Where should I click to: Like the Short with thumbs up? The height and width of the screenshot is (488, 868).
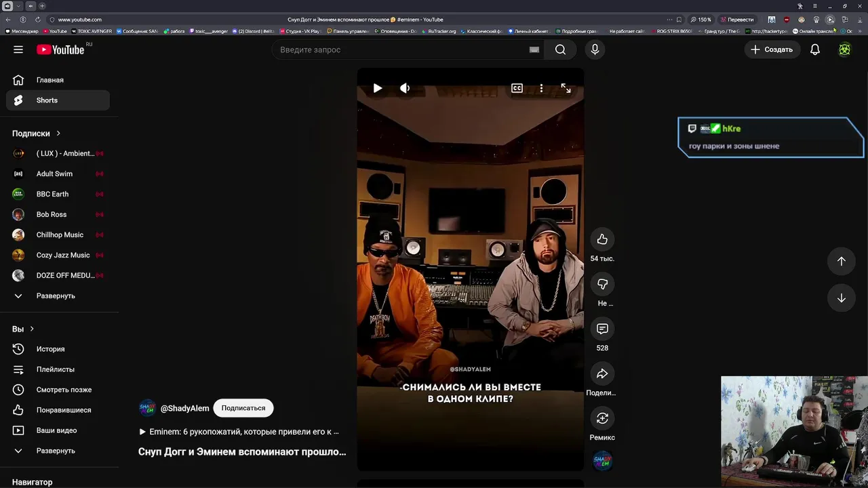click(602, 239)
